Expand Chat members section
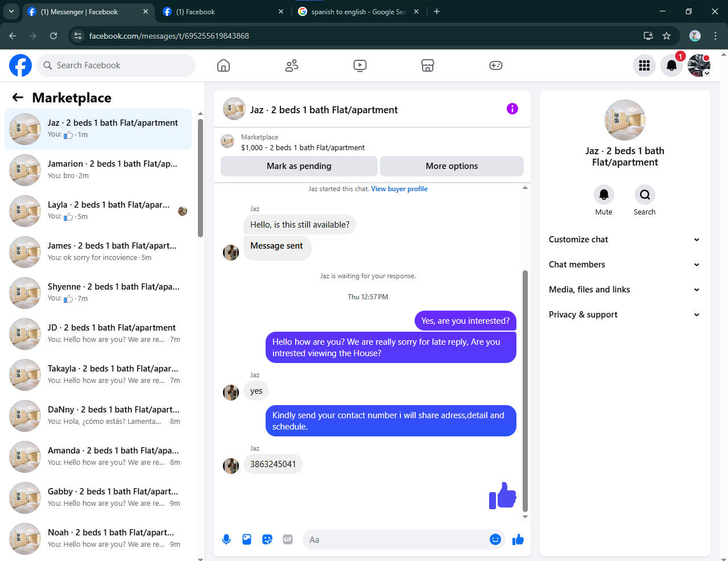Viewport: 728px width, 561px height. 624,265
